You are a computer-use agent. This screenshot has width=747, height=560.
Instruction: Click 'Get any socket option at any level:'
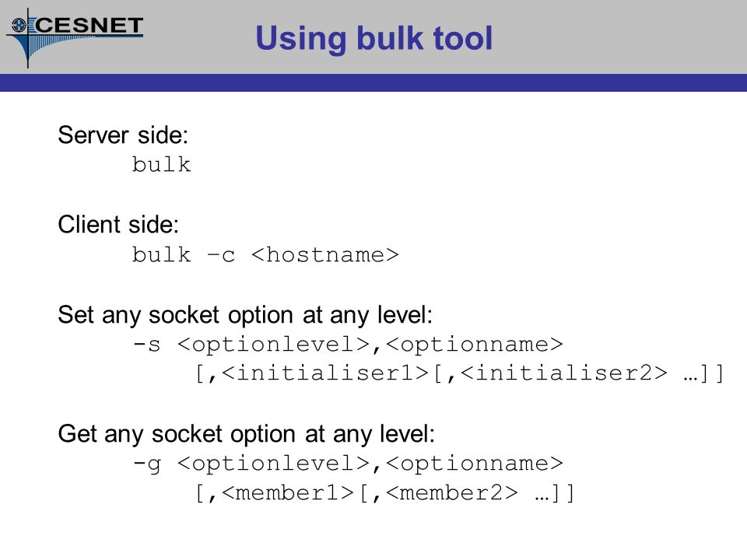247,434
